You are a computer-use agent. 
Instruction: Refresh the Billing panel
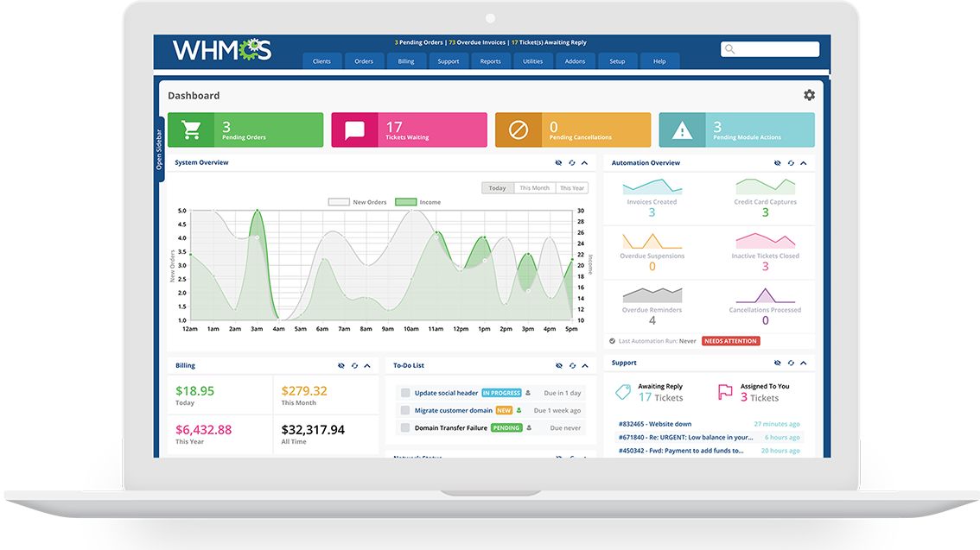pyautogui.click(x=354, y=366)
